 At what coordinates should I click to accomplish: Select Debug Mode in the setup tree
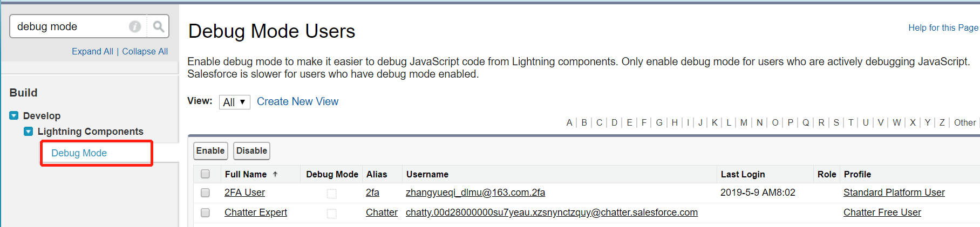79,153
